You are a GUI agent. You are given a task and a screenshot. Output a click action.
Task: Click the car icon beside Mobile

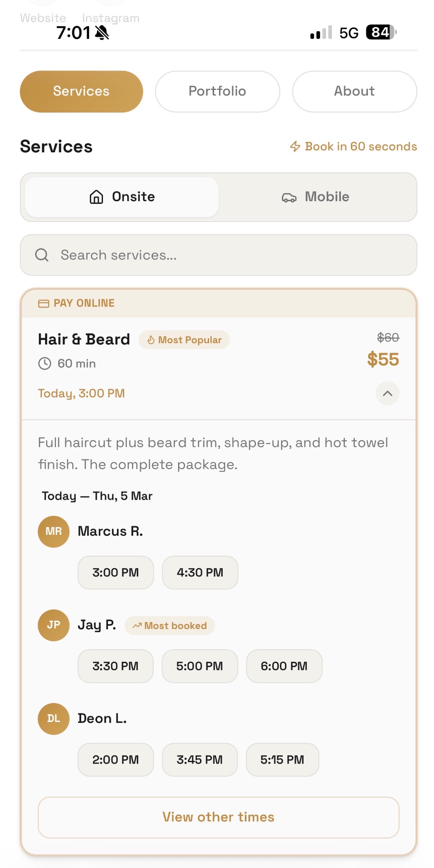(x=289, y=197)
